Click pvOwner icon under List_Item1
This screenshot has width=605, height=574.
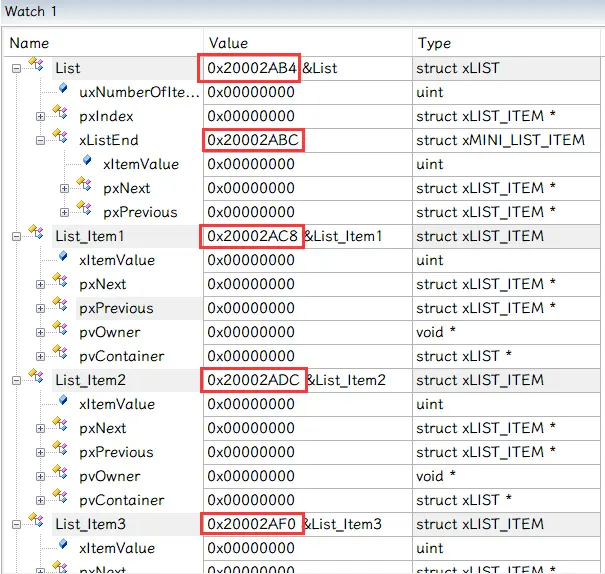click(x=62, y=331)
